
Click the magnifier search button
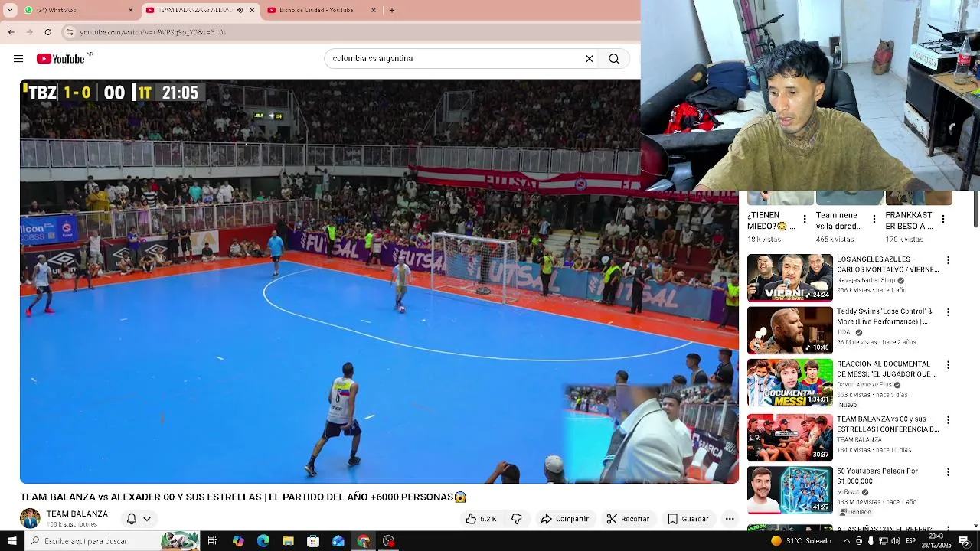coord(614,59)
